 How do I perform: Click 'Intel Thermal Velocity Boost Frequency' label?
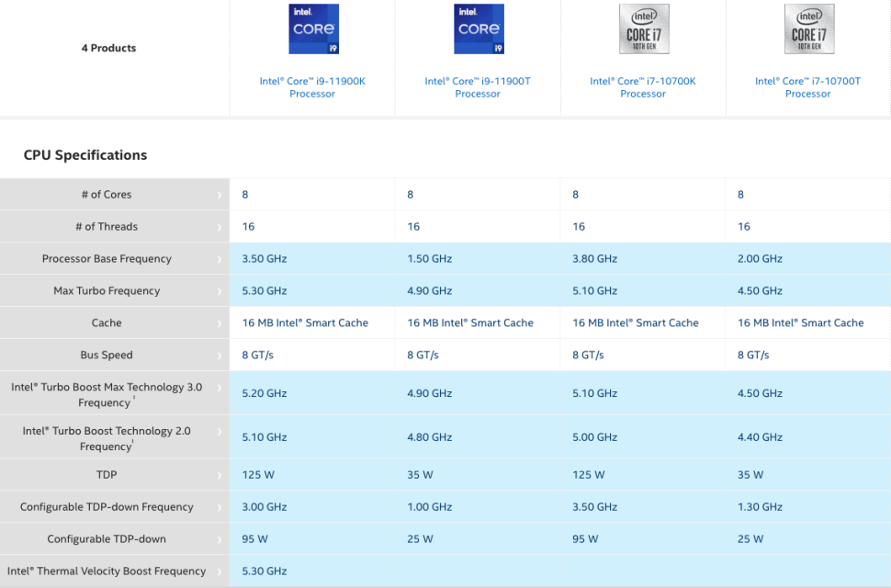click(107, 571)
